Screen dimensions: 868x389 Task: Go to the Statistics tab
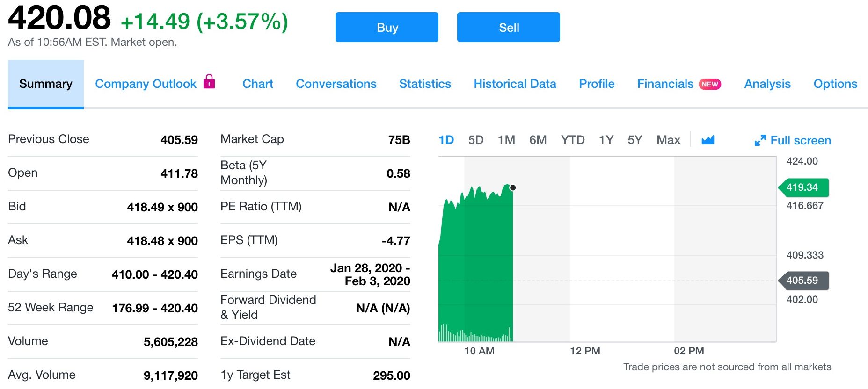coord(425,84)
